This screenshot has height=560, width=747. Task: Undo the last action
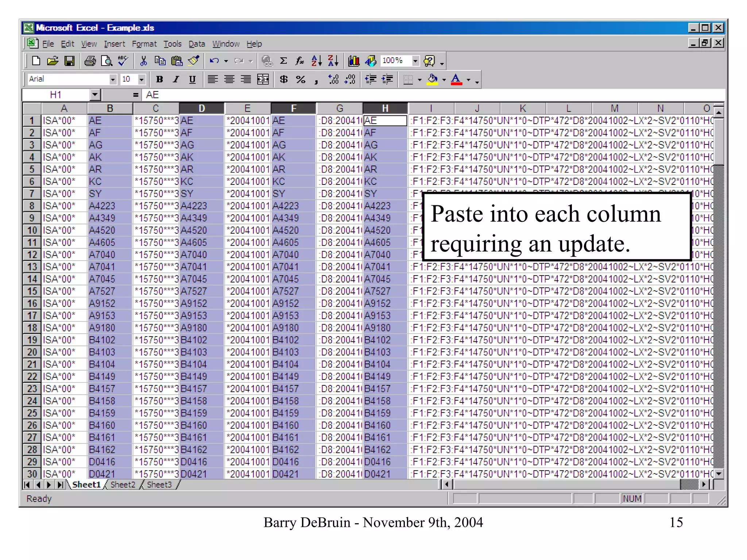[214, 61]
